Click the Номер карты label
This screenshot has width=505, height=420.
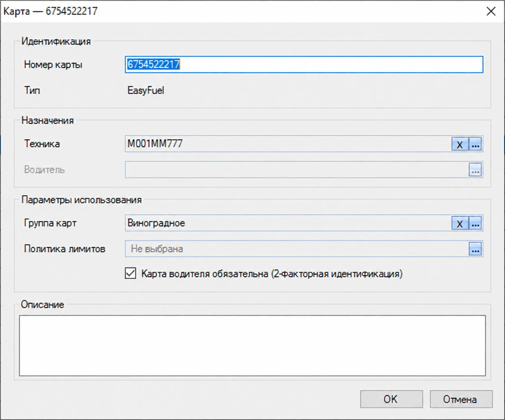click(53, 65)
